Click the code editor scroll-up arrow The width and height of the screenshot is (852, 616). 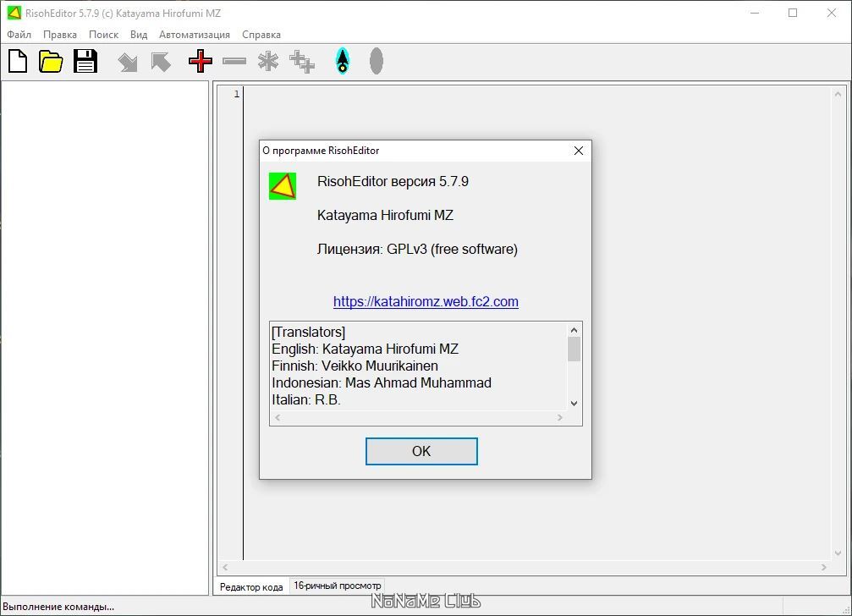[838, 94]
